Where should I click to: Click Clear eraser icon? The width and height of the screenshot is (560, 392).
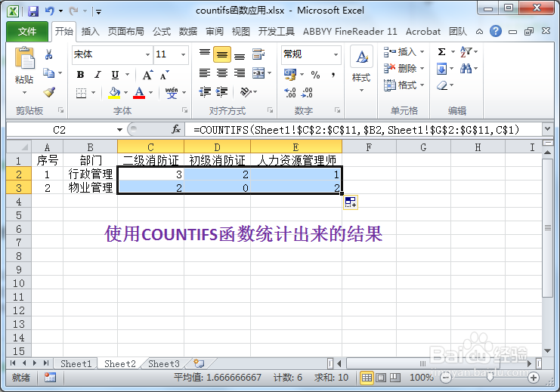click(442, 85)
